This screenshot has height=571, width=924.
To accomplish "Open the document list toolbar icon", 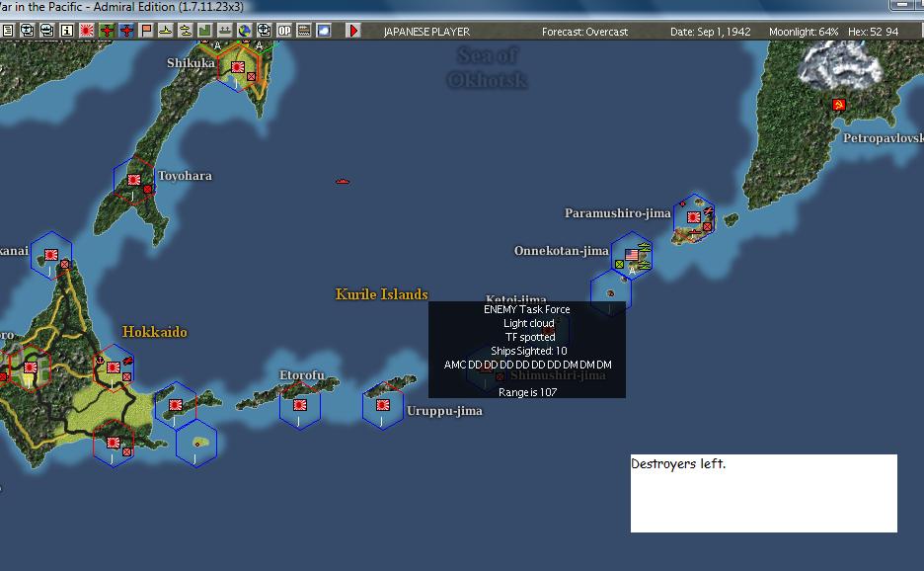I will tap(8, 31).
